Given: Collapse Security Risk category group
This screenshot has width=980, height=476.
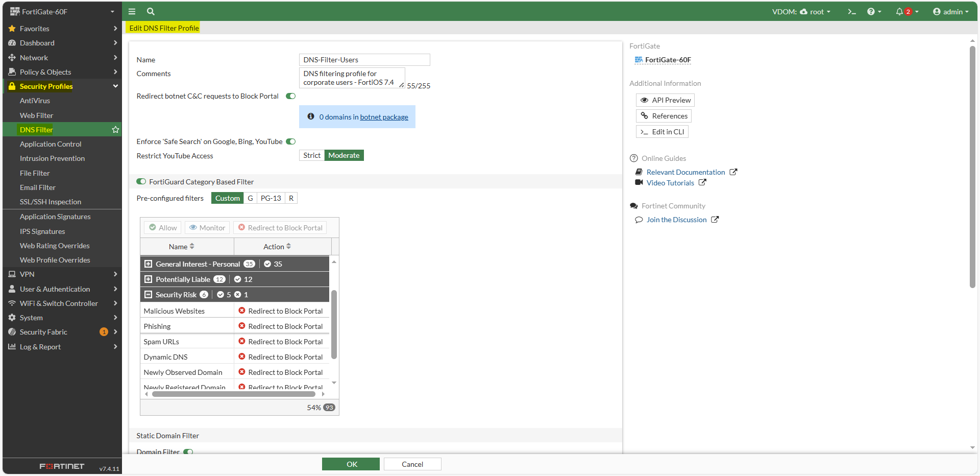Looking at the screenshot, I should coord(149,295).
